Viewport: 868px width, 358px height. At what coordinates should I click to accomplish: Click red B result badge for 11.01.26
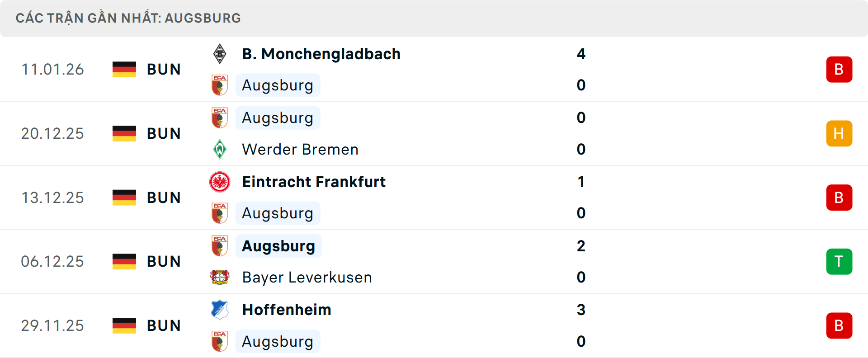coord(839,69)
